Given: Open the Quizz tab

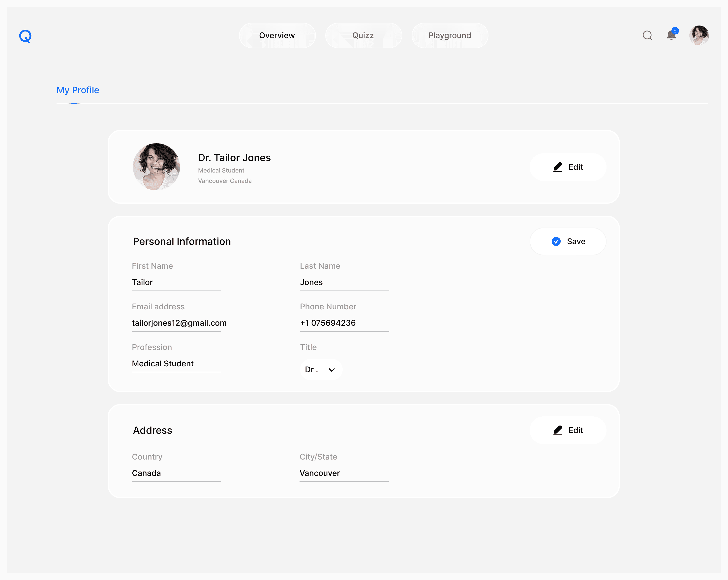Looking at the screenshot, I should tap(363, 35).
